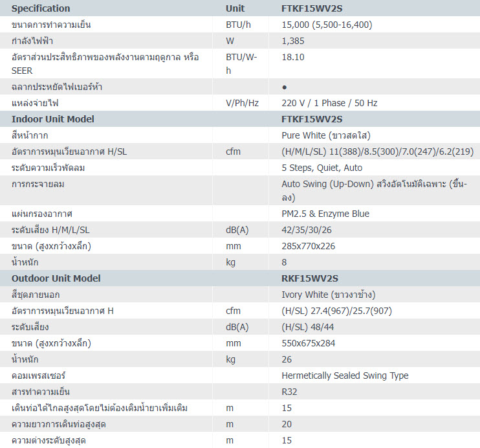Select the indoor airflow value '(H/M/L/SL) 11(388)/8.5(300)/7.0(247)/6.2(219)'
The height and width of the screenshot is (448, 480).
(x=377, y=151)
